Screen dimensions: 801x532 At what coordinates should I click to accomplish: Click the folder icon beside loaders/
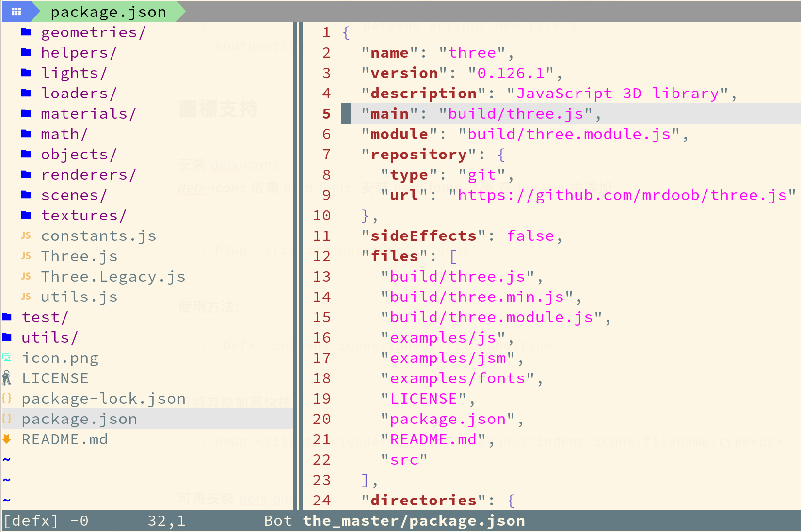pos(26,93)
